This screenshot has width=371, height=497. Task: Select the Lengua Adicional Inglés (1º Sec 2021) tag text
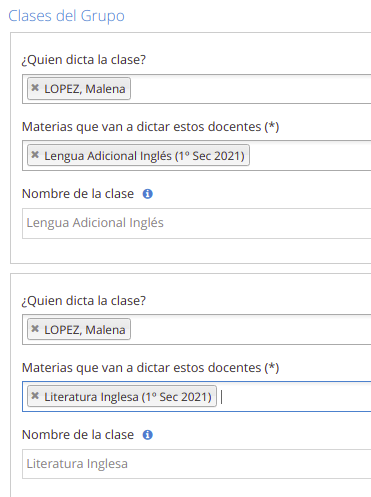coord(144,156)
